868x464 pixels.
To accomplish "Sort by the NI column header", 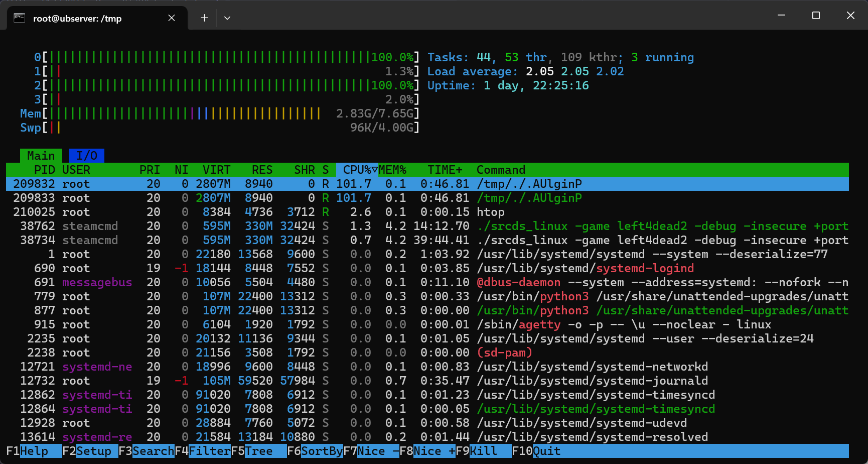I will 182,170.
